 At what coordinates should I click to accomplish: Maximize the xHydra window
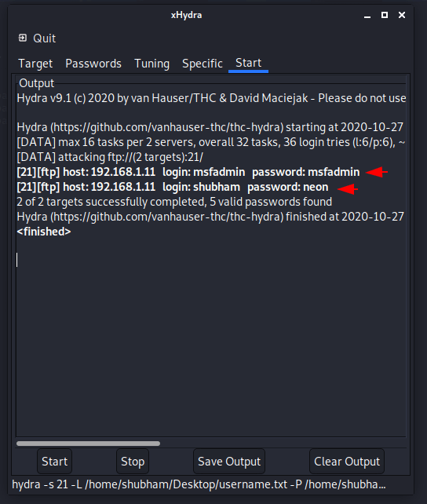coord(385,15)
